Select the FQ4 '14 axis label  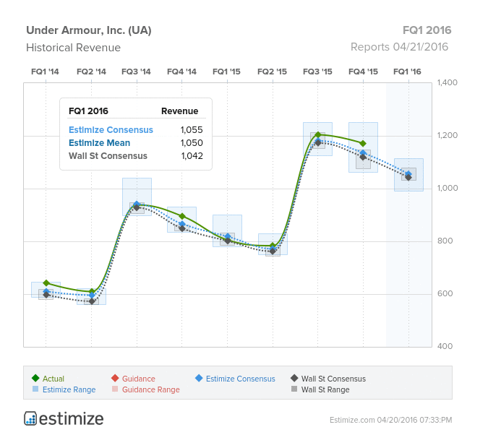181,72
